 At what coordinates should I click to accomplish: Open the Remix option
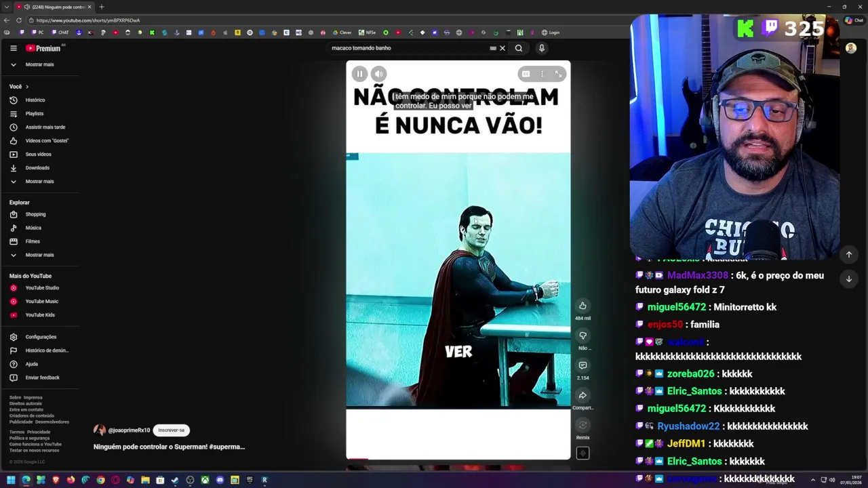coord(583,425)
